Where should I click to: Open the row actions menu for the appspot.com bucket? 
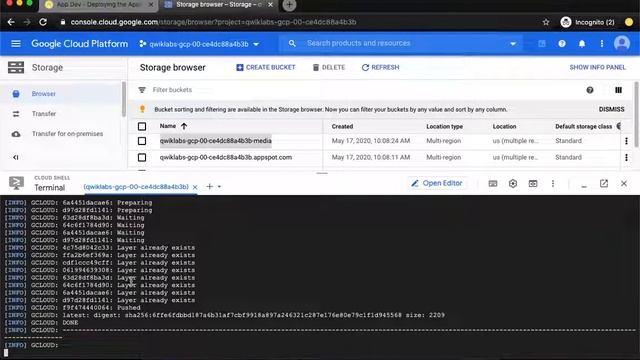pyautogui.click(x=626, y=157)
